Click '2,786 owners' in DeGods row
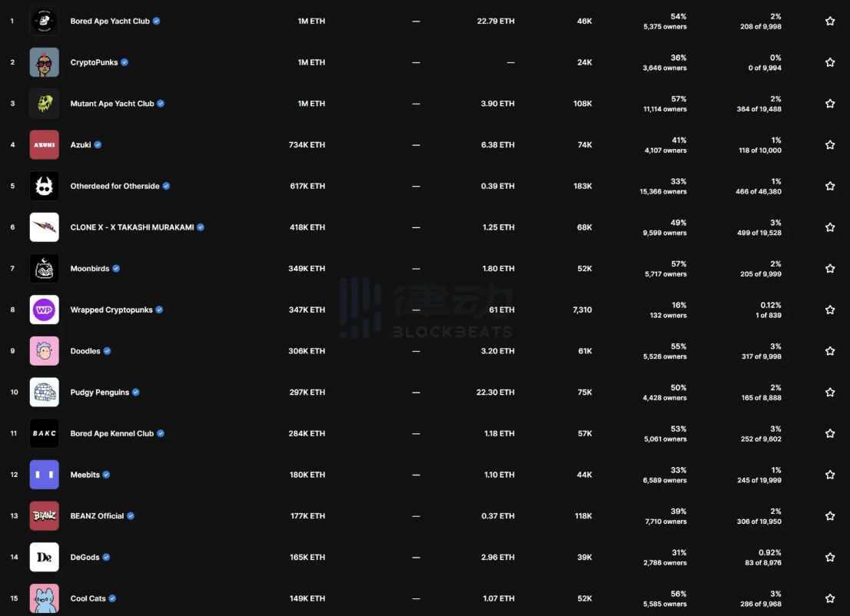Viewport: 850px width, 616px height. click(x=665, y=562)
